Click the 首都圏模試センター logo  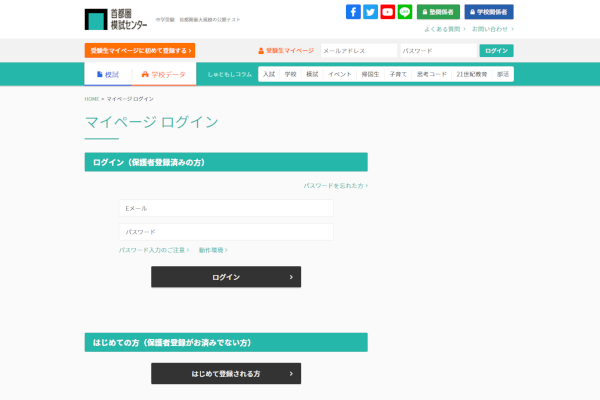click(x=116, y=19)
